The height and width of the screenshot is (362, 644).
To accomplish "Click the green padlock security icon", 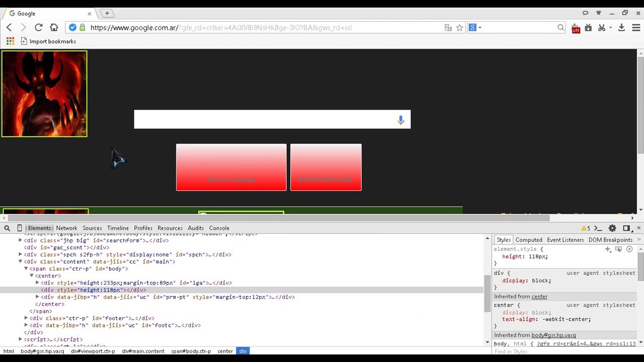I will [x=83, y=28].
